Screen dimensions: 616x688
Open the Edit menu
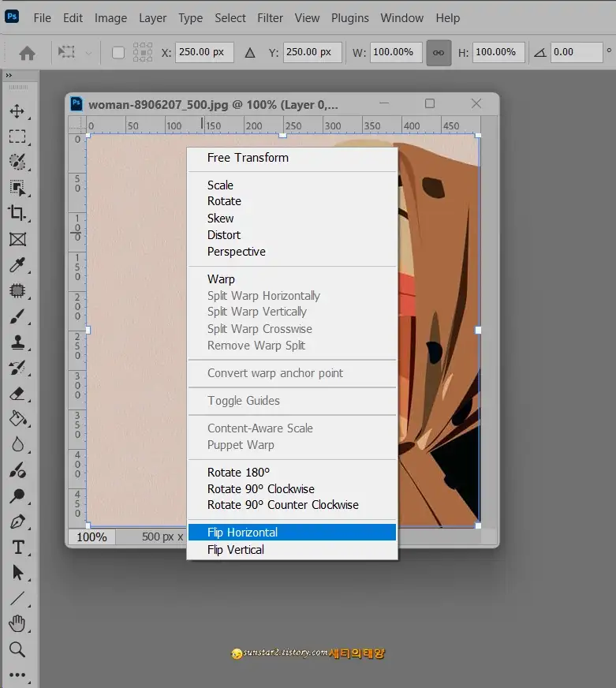(x=73, y=18)
